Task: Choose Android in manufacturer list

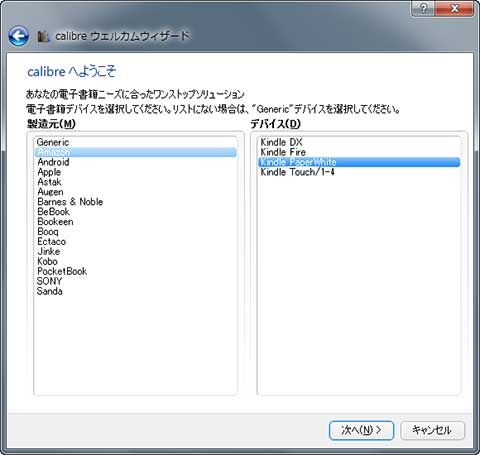Action: pos(135,162)
